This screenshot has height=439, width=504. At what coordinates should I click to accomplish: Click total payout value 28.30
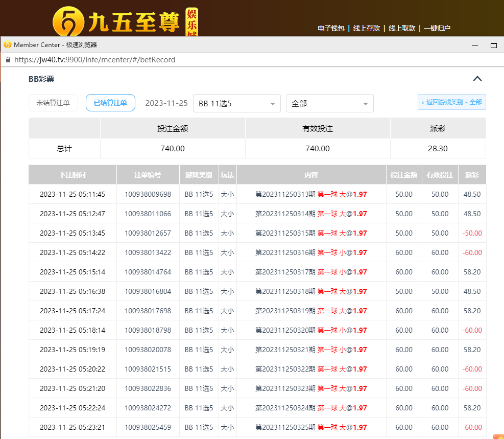point(438,148)
